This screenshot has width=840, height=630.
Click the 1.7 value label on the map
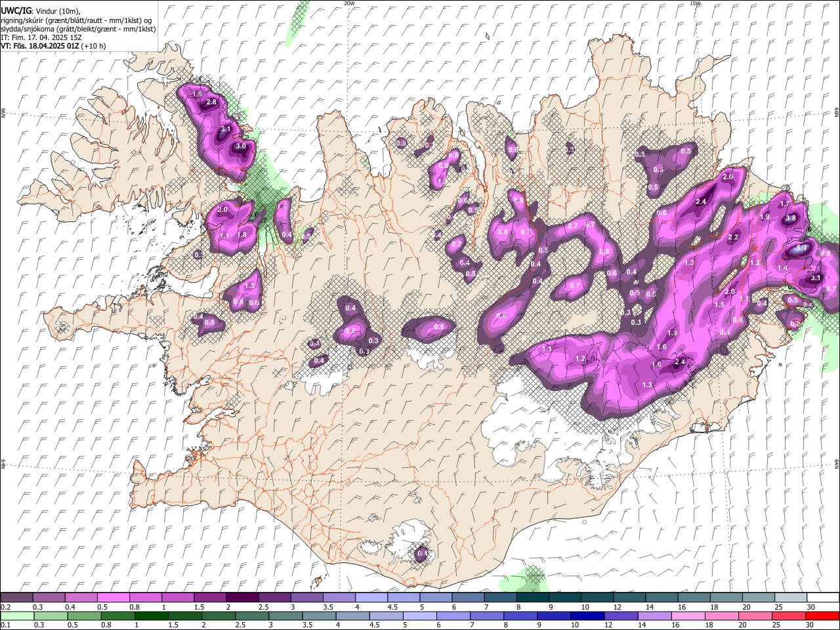(784, 204)
